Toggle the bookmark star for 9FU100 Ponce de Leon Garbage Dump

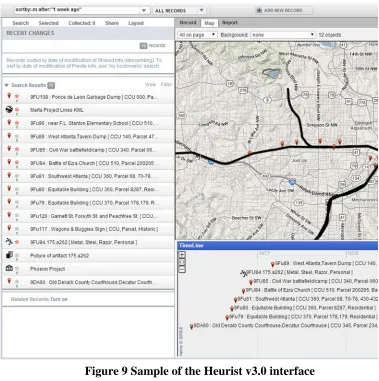click(17, 96)
